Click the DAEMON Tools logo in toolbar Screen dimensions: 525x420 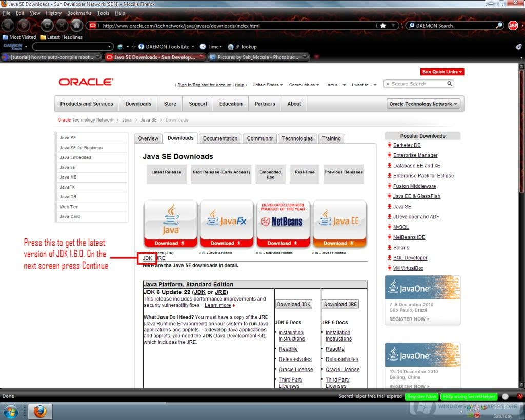pyautogui.click(x=13, y=47)
